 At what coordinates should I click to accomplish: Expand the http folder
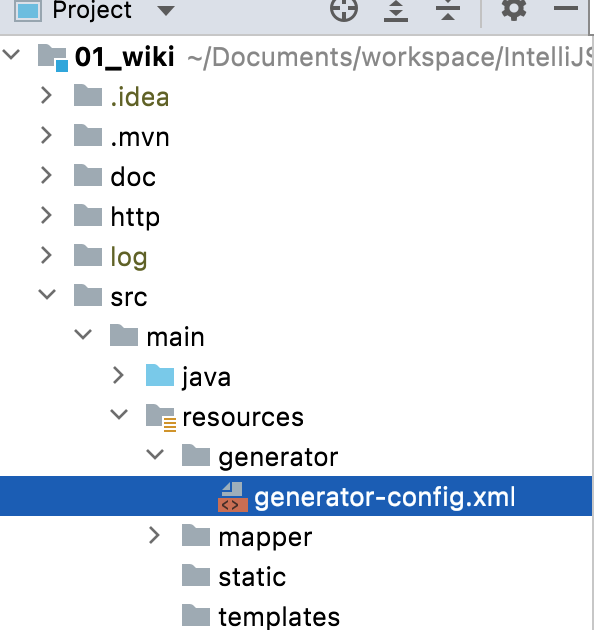click(x=47, y=215)
